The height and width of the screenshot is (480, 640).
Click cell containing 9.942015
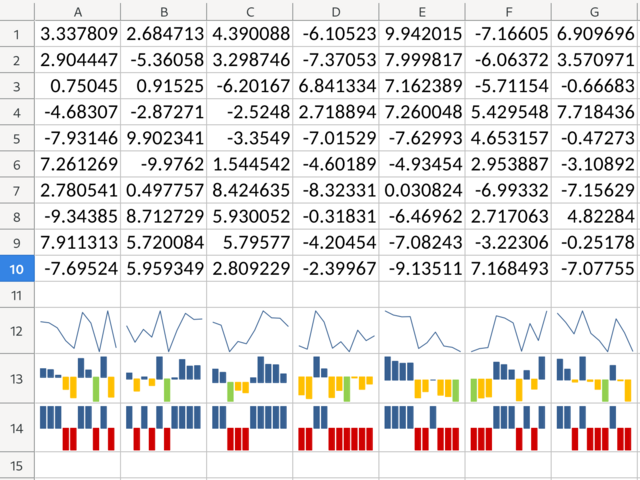tap(422, 34)
